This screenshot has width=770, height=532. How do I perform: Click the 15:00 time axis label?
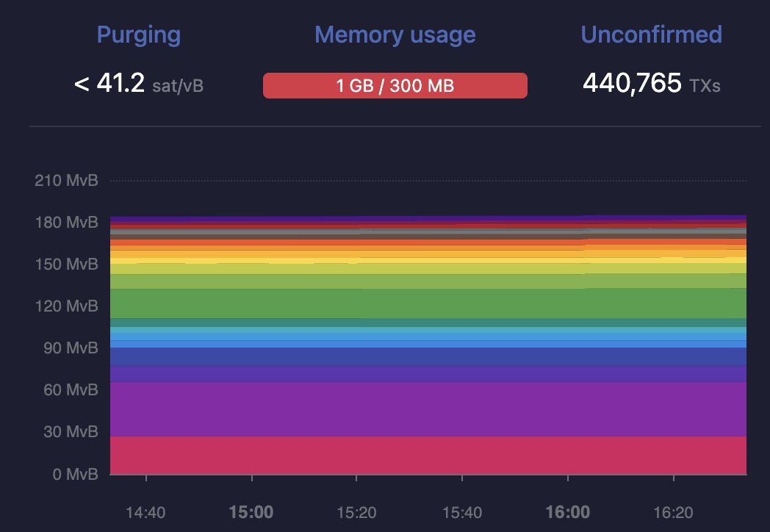tap(251, 512)
